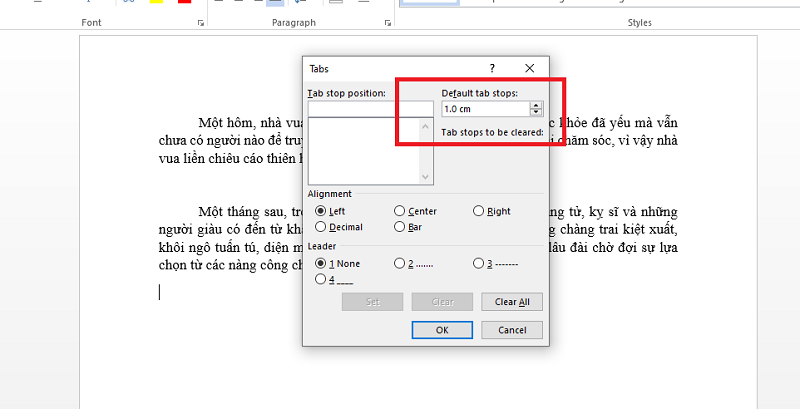Choose Decimal alignment
The height and width of the screenshot is (409, 800).
[321, 226]
